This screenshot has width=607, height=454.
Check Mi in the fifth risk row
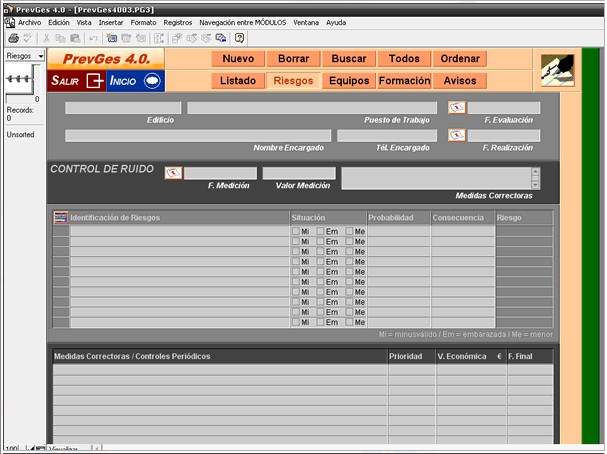[x=296, y=271]
